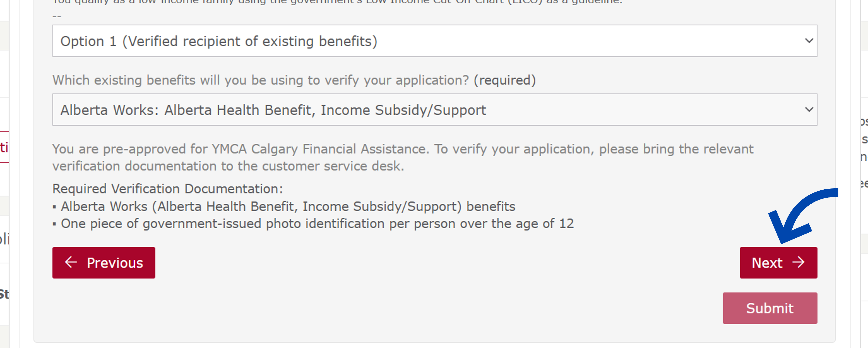Click the double-dash text above first dropdown

coord(57,16)
